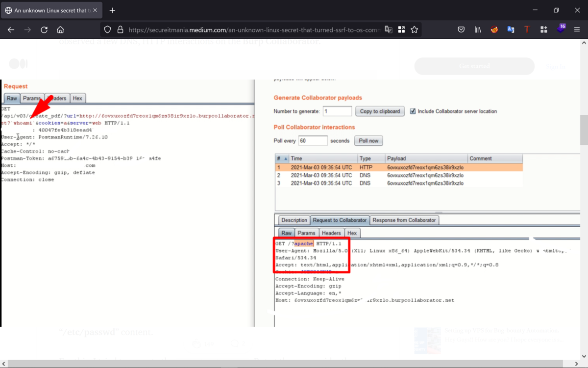Click the red T extension icon
The width and height of the screenshot is (588, 368).
[527, 30]
